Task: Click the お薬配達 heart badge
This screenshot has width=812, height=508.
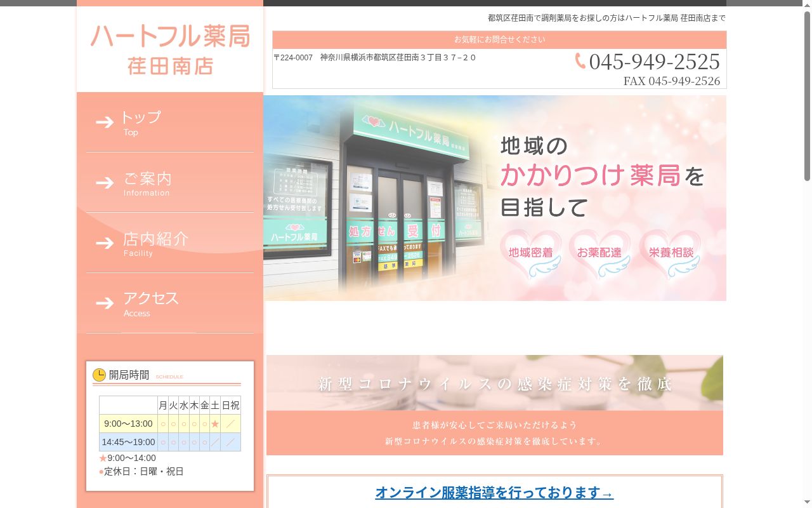Action: (x=600, y=254)
